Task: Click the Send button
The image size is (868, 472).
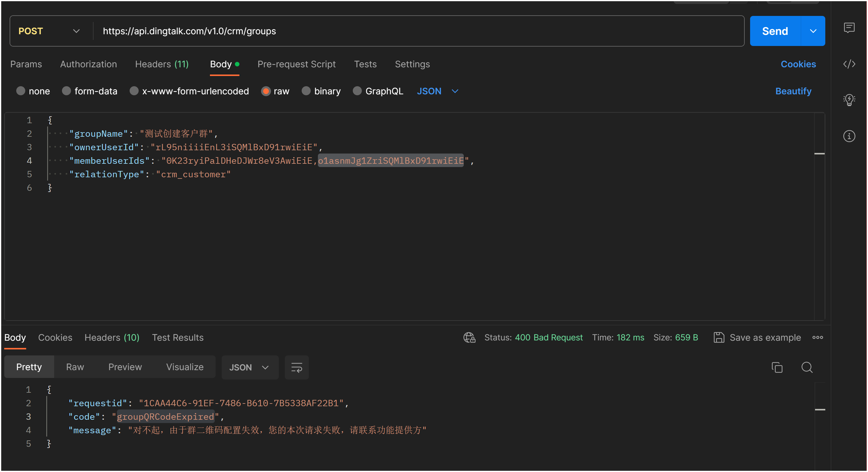Action: click(775, 31)
